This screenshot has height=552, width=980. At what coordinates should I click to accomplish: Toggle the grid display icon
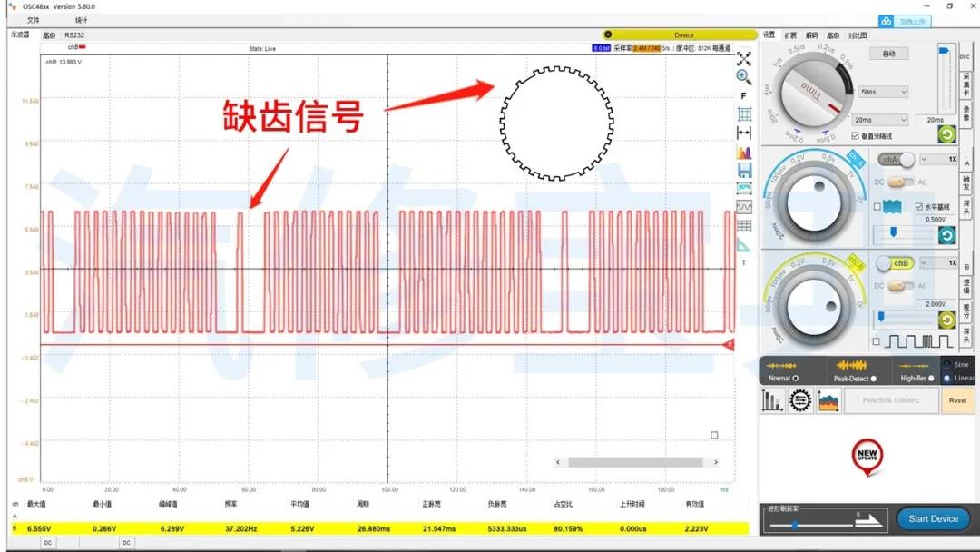click(744, 114)
